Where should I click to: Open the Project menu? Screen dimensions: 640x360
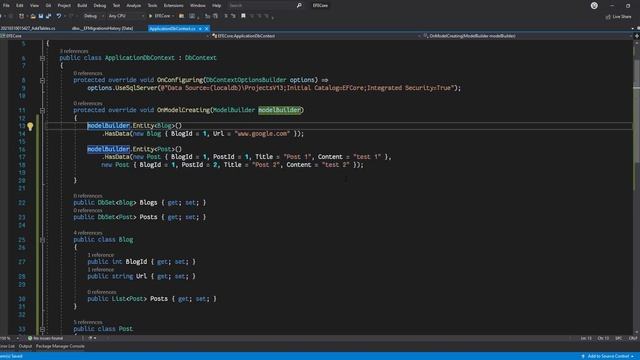click(64, 6)
